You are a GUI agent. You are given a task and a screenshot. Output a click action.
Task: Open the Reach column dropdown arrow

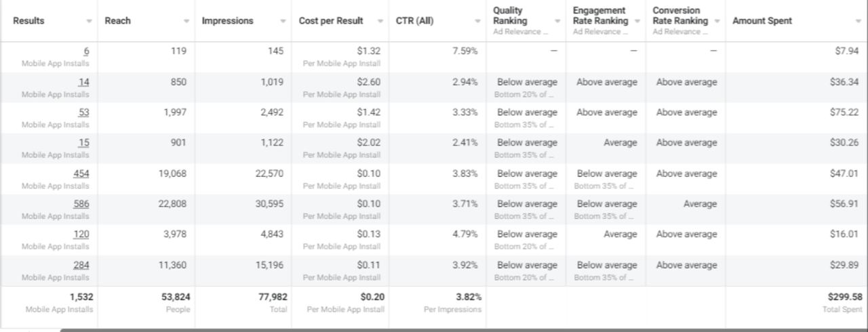tap(186, 21)
